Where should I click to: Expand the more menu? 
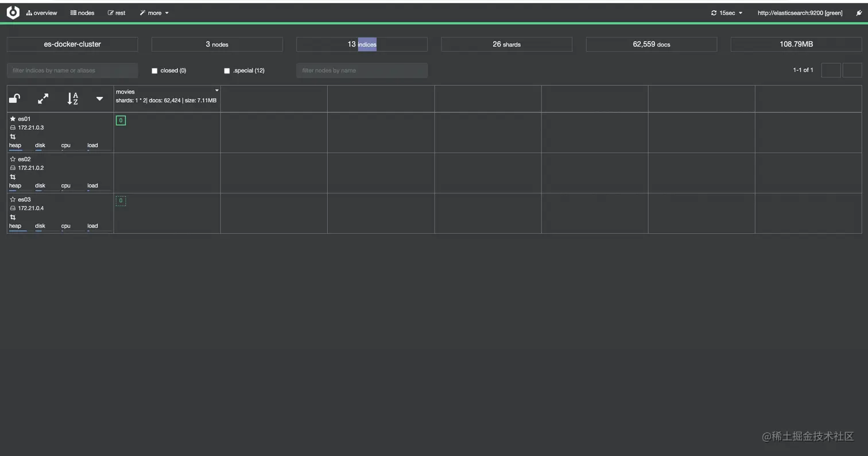tap(154, 13)
